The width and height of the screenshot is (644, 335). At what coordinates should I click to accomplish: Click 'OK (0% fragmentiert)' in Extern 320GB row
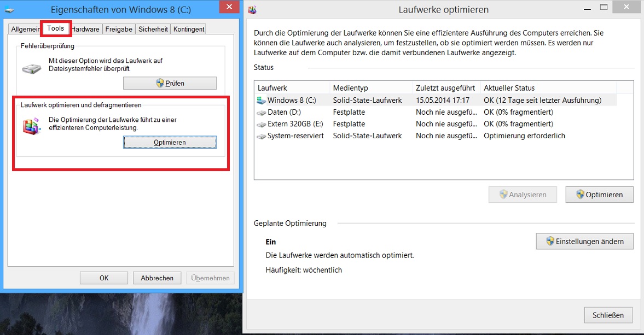click(x=518, y=124)
